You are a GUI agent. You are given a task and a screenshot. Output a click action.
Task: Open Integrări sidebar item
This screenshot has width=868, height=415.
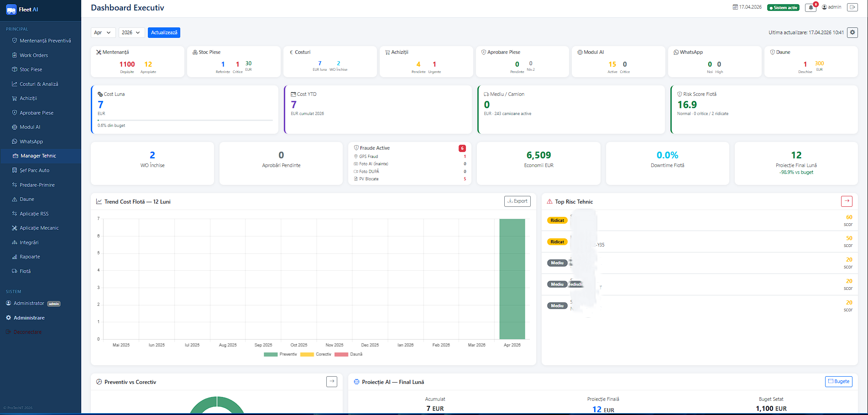pyautogui.click(x=41, y=242)
